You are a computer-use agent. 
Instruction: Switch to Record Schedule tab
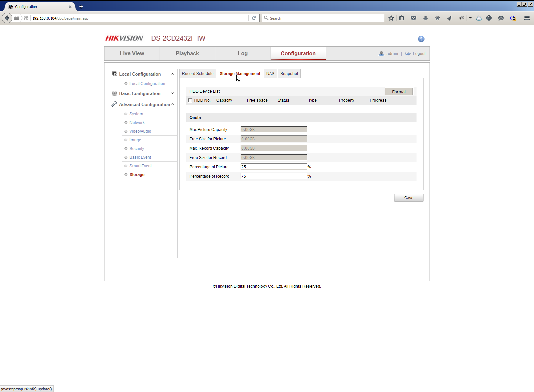(x=198, y=74)
